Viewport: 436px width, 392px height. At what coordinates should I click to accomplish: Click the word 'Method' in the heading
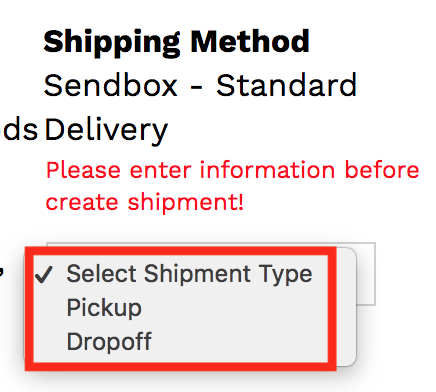tap(250, 41)
